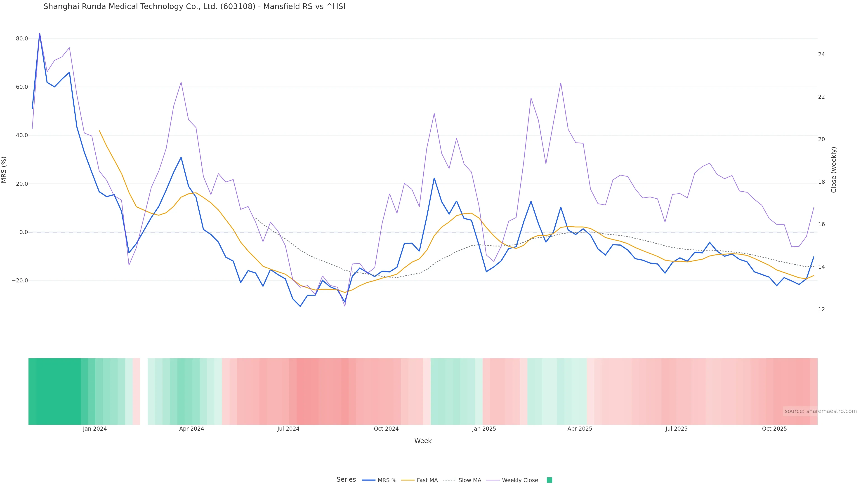This screenshot has width=868, height=488.
Task: Click the green square legend swatch
Action: (549, 480)
